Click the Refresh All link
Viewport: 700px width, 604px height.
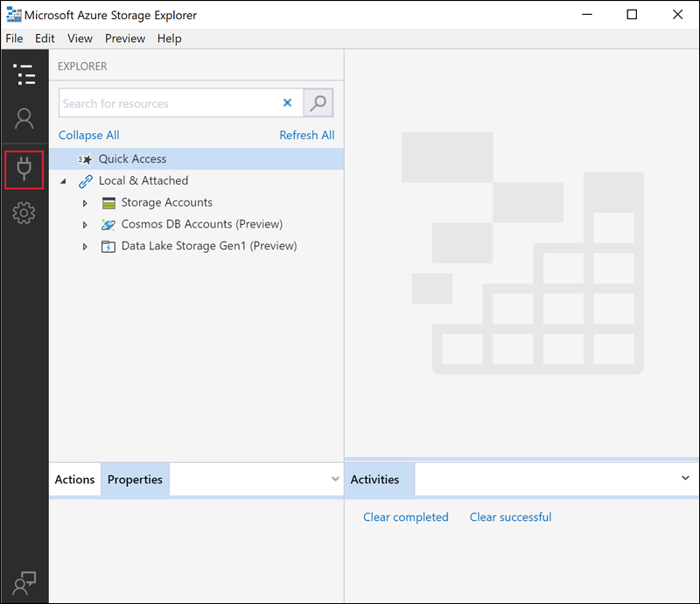307,135
